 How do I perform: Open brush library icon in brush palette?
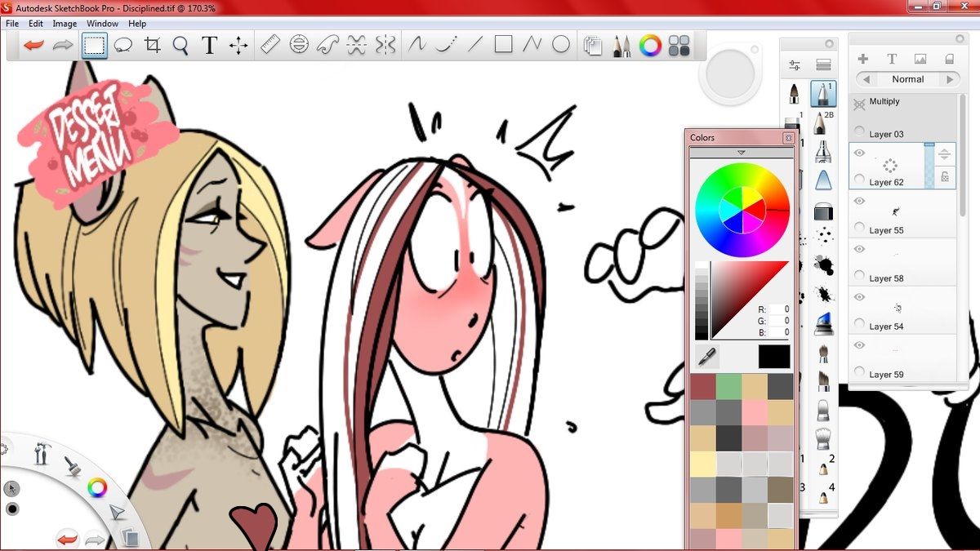click(x=823, y=65)
